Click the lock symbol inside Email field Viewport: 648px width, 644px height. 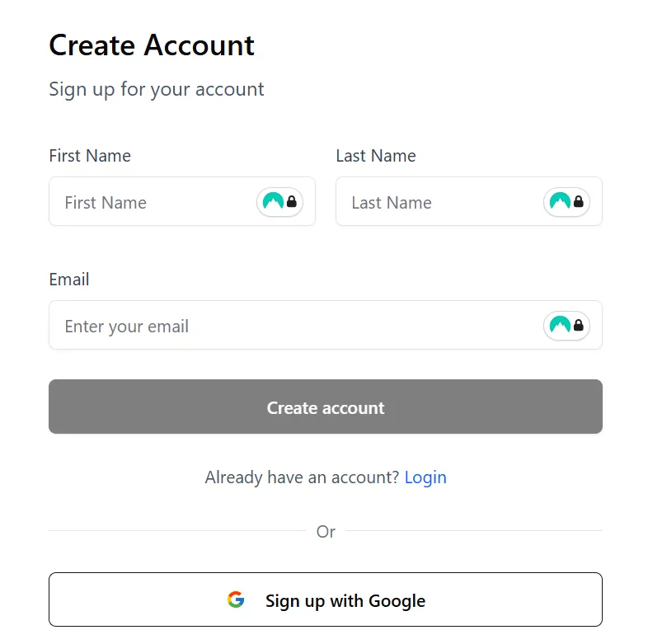pyautogui.click(x=579, y=326)
